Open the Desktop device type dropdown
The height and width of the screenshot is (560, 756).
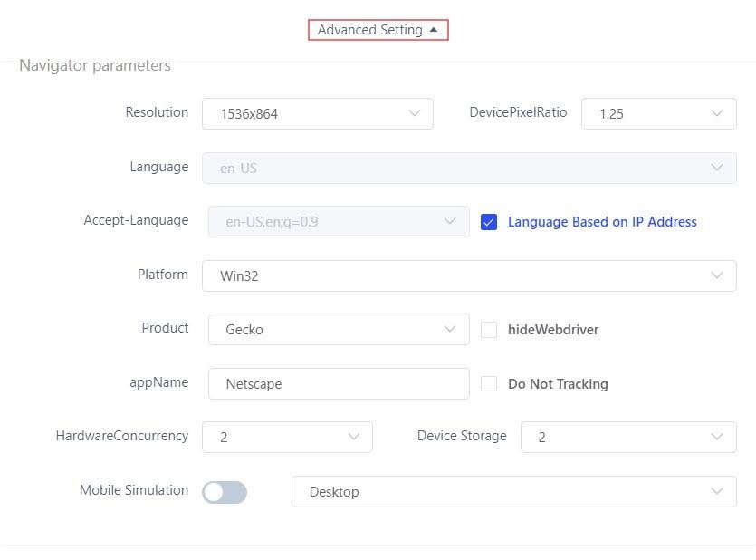[513, 491]
